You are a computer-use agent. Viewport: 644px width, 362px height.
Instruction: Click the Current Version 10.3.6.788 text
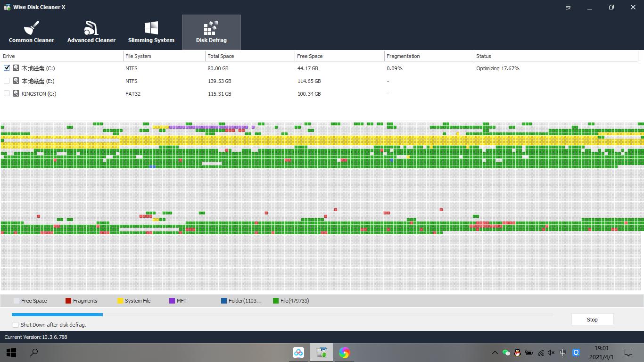[x=36, y=337]
